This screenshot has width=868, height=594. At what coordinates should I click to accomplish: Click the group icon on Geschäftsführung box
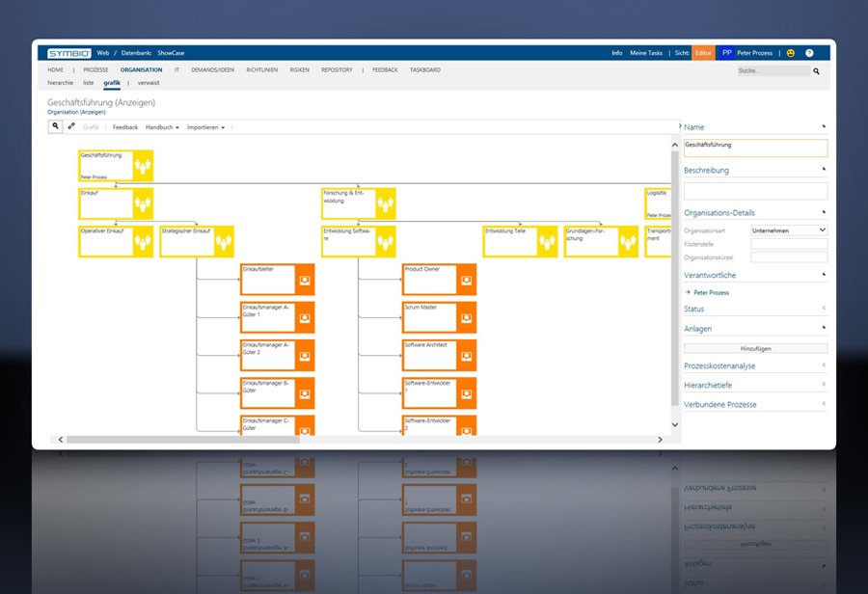[x=143, y=166]
